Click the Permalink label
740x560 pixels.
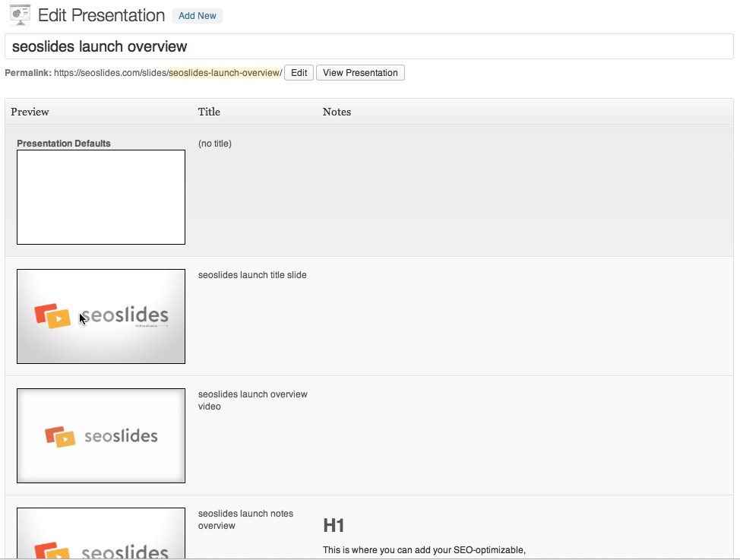click(x=28, y=73)
